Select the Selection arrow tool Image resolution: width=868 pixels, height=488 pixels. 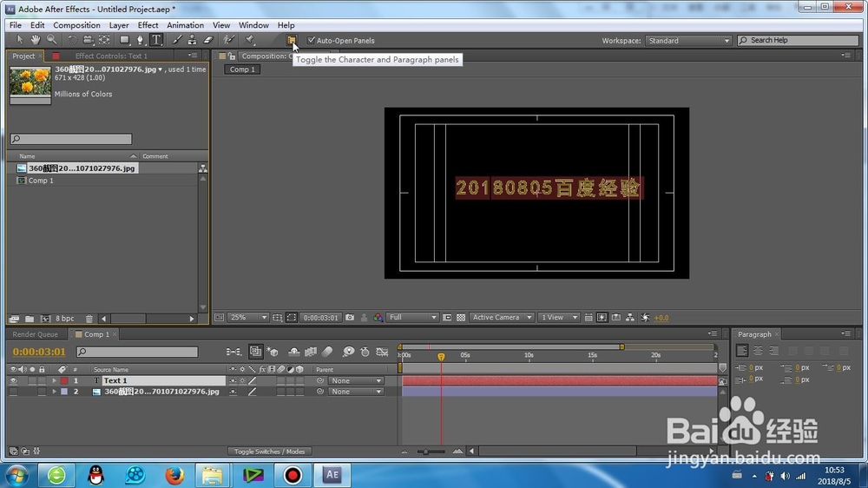click(20, 40)
